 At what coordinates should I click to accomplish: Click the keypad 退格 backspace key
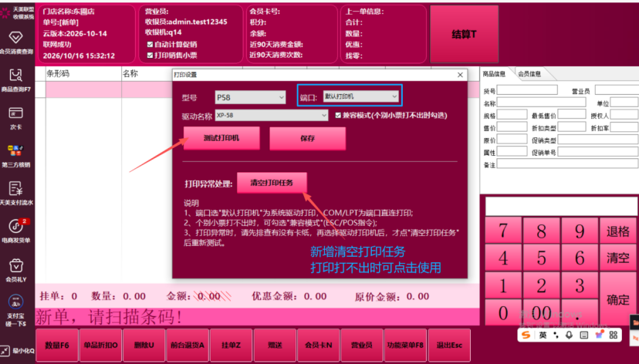click(x=618, y=231)
